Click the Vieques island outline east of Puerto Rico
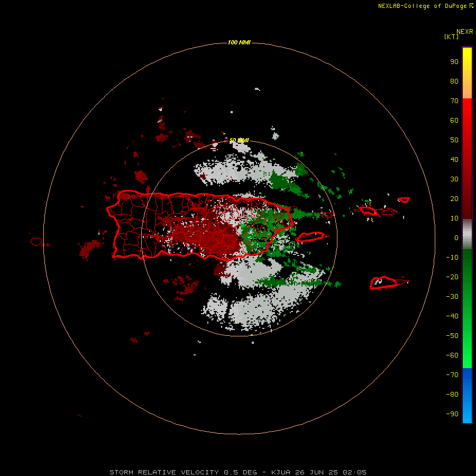The width and height of the screenshot is (476, 476). 311,236
